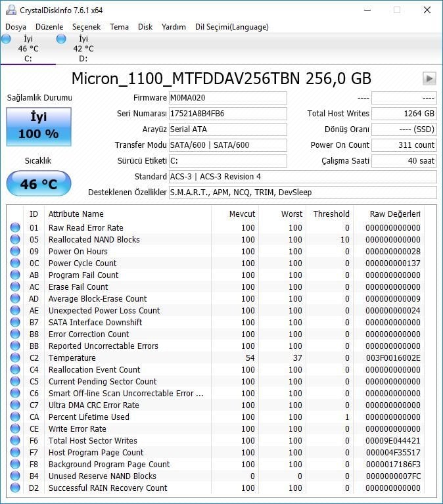Click status orb for Erase Fail Count
443x504 pixels.
pyautogui.click(x=15, y=286)
